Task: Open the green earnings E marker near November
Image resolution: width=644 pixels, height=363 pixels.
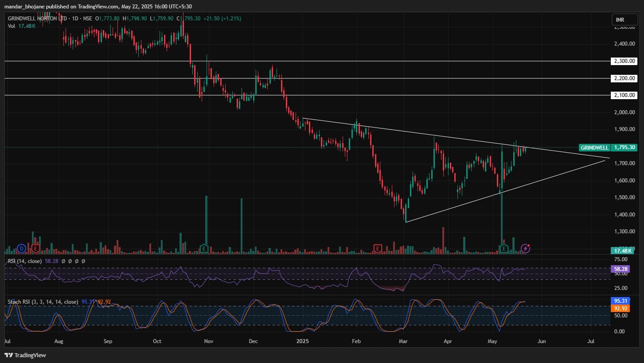Action: [x=204, y=248]
